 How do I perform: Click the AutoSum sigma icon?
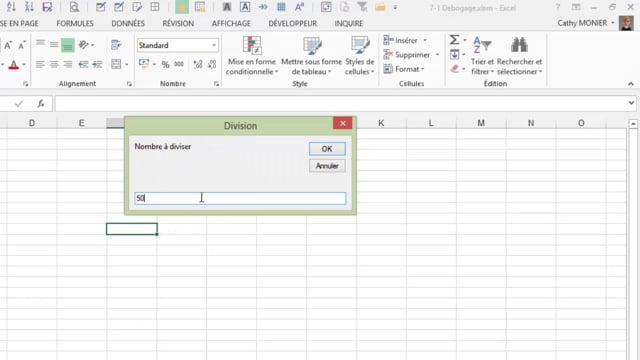[454, 40]
